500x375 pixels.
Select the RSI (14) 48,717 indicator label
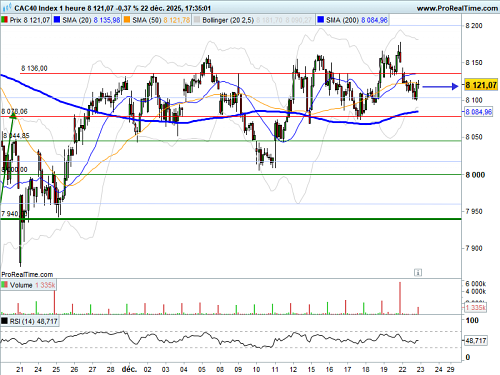33,321
